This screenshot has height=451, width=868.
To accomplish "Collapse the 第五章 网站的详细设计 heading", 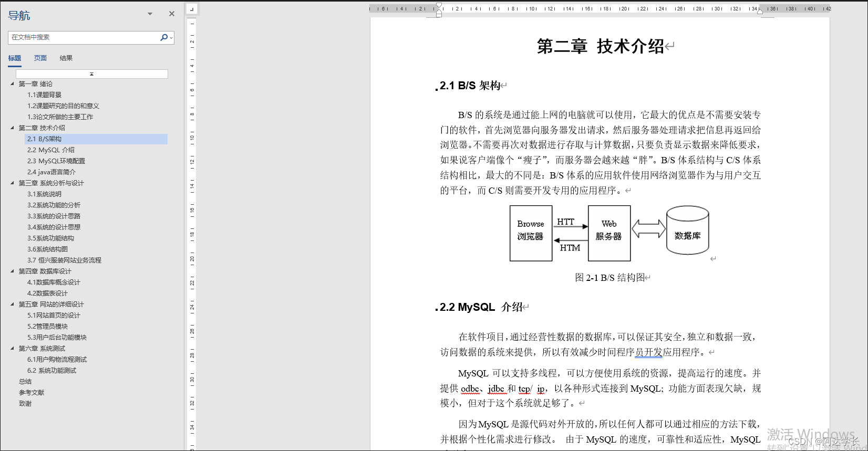I will (x=12, y=304).
